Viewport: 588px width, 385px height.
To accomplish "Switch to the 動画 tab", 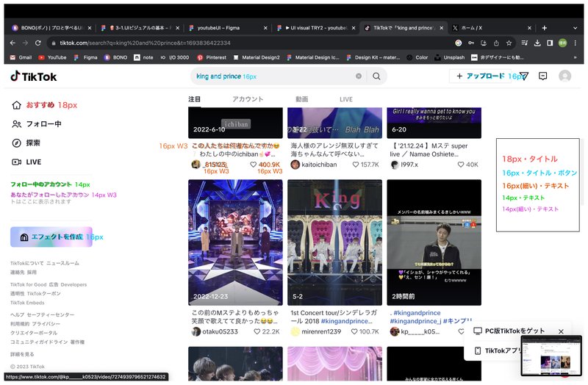I will point(301,99).
